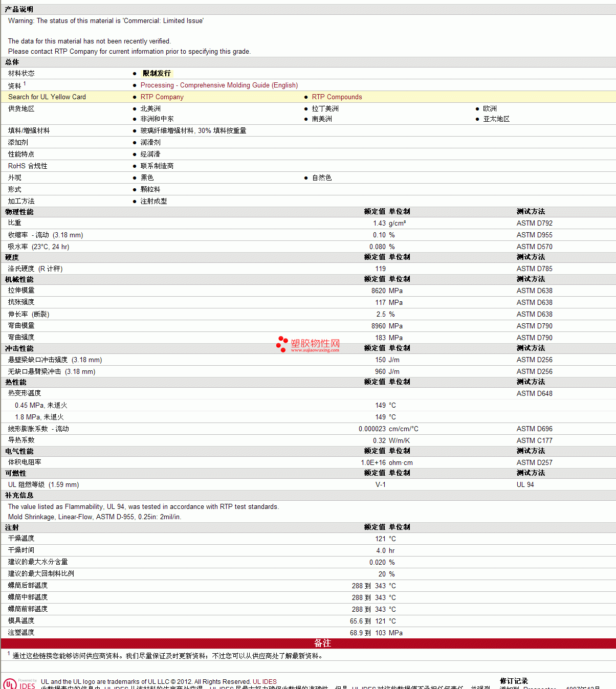
Task: Click the 颗粒料 form value
Action: pos(150,190)
